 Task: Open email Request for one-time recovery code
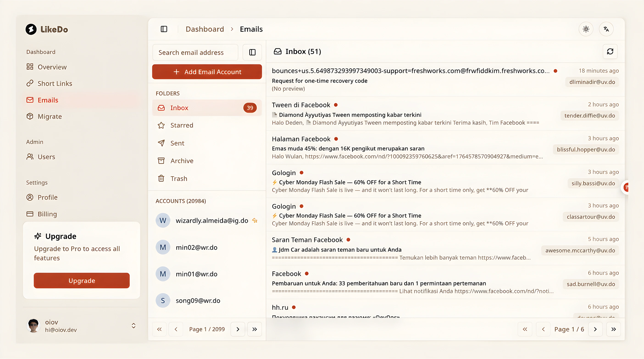[x=445, y=79]
